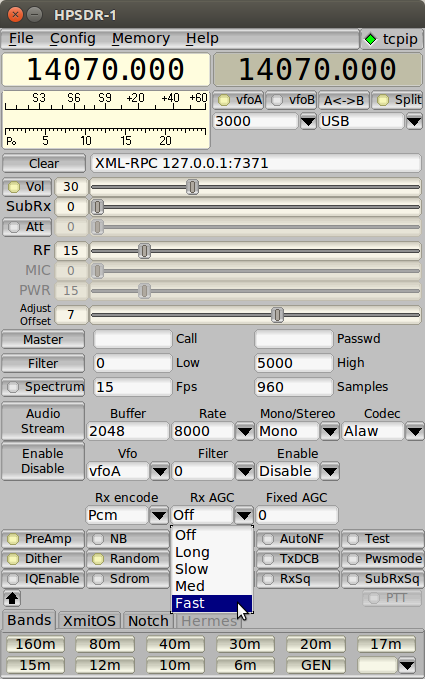The width and height of the screenshot is (425, 679).
Task: Open the Memory menu
Action: pyautogui.click(x=141, y=39)
